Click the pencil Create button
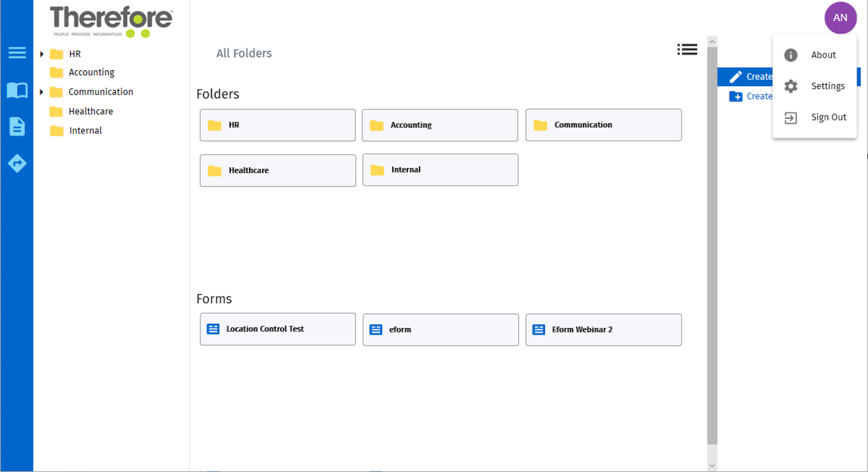The image size is (868, 472). click(x=746, y=77)
